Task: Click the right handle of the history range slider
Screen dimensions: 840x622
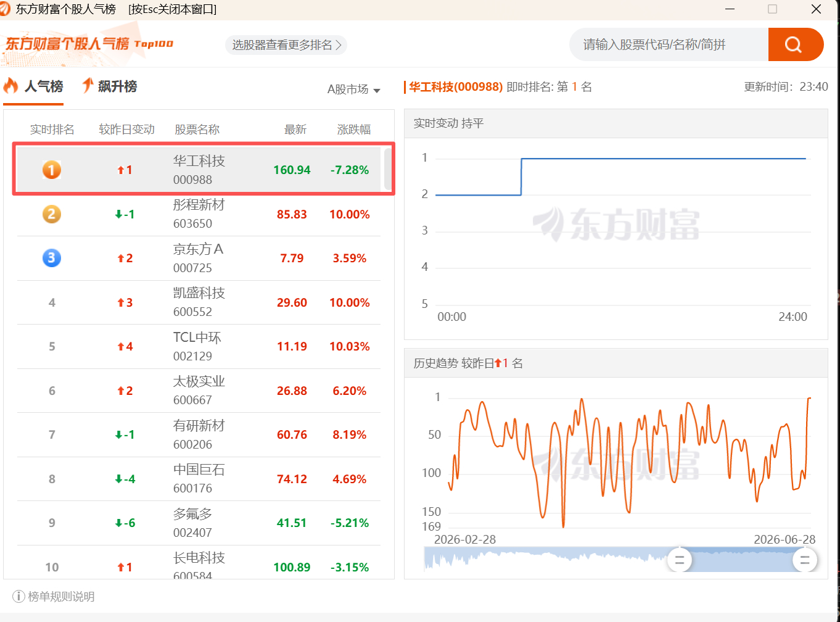Action: 805,560
